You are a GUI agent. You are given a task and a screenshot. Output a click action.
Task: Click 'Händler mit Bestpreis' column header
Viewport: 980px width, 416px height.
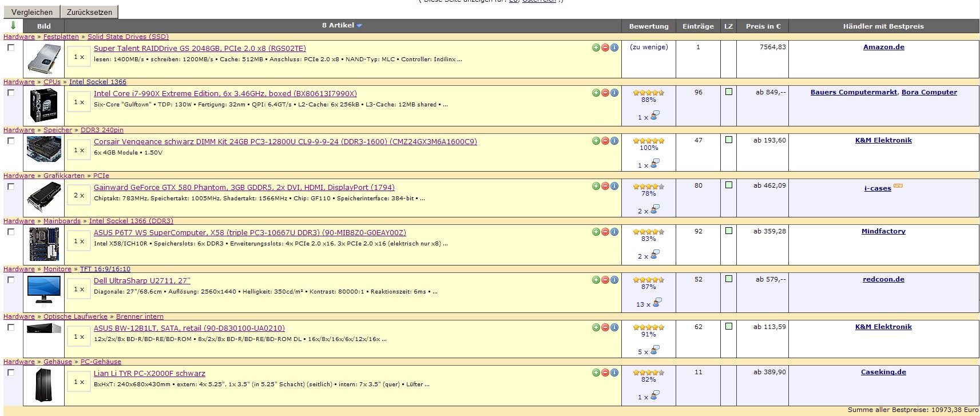883,26
